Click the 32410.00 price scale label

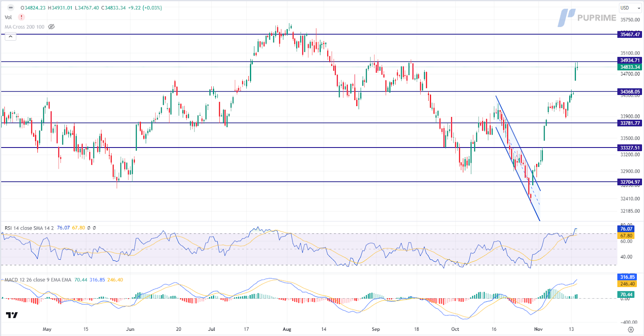[630, 199]
